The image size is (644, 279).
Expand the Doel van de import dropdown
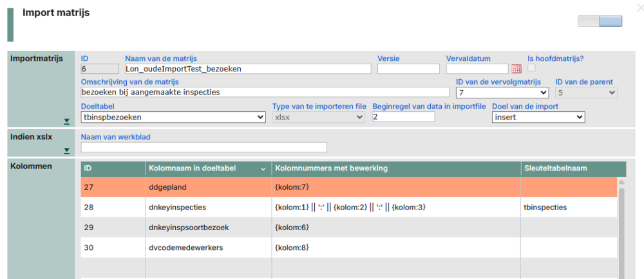pos(538,117)
